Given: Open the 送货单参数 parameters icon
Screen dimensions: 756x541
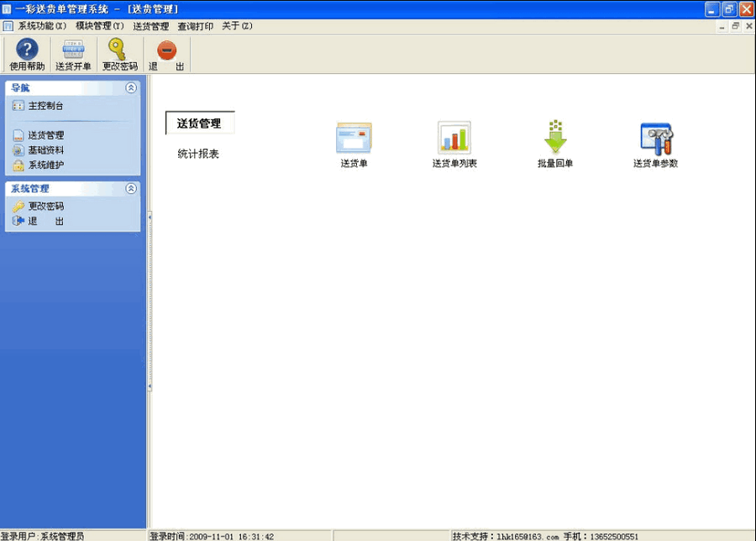Looking at the screenshot, I should coord(655,139).
